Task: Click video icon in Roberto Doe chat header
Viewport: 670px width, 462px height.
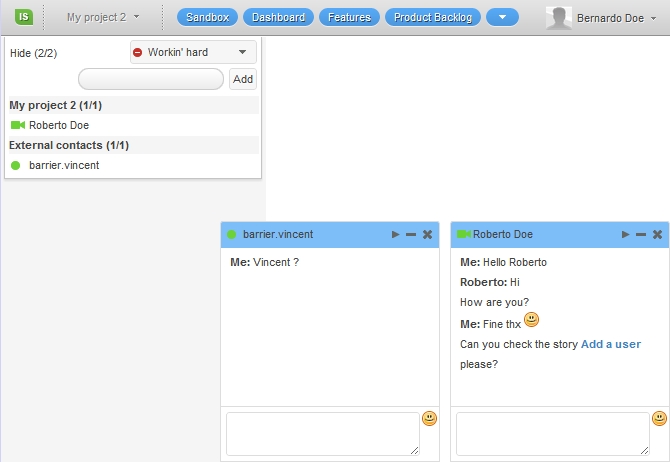Action: click(464, 234)
